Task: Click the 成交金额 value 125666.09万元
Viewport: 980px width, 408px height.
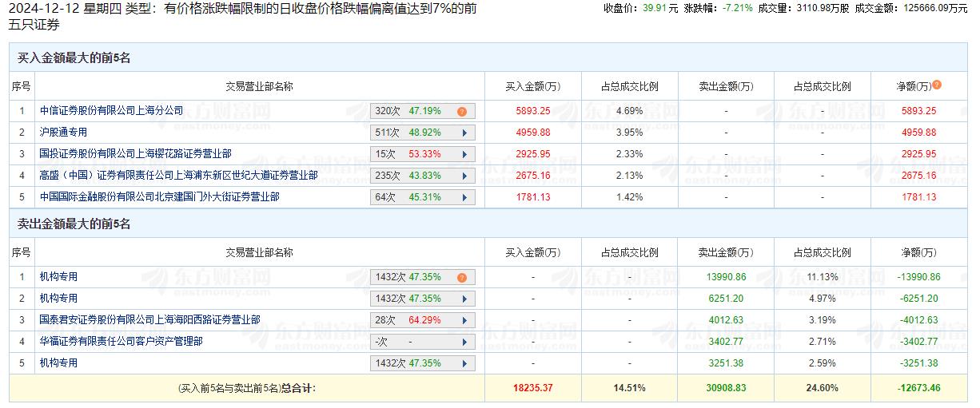Action: (936, 9)
